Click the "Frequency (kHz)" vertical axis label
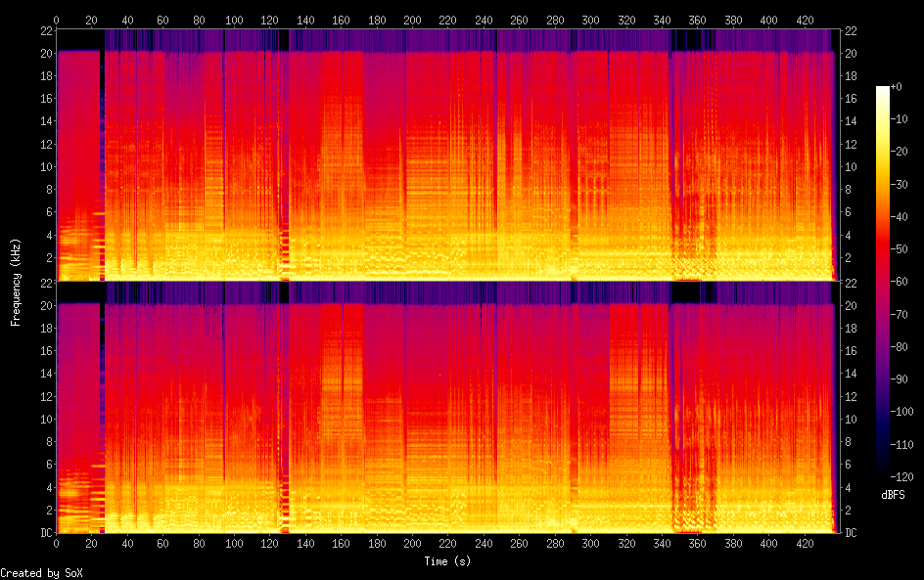The image size is (924, 580). pyautogui.click(x=17, y=282)
